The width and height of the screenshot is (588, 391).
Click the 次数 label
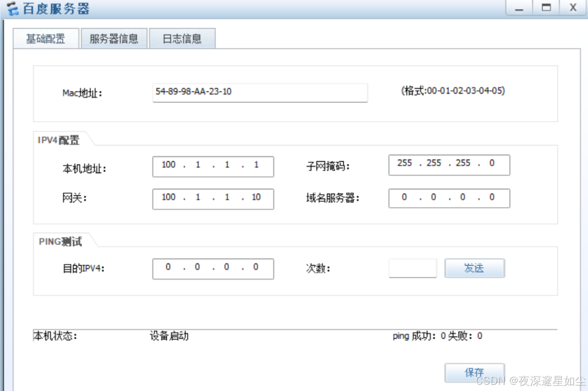[318, 269]
